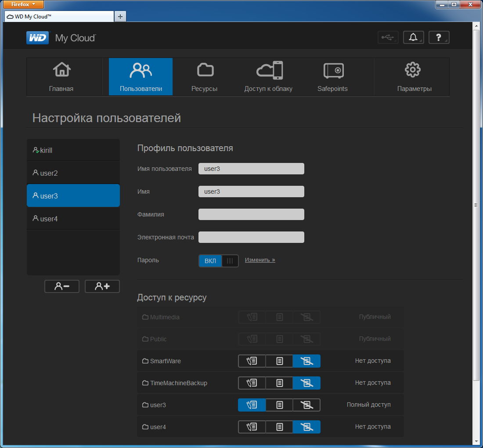This screenshot has width=483, height=448.
Task: Select user2 in the user list
Action: 73,173
